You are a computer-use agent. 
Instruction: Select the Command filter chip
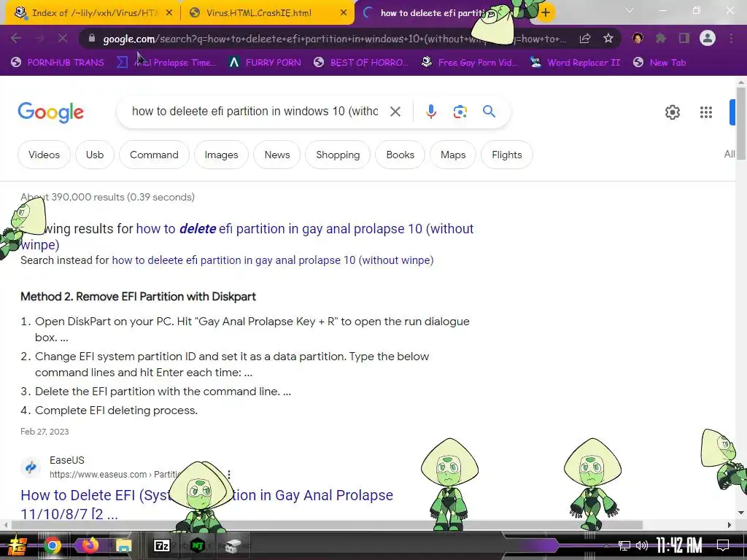click(154, 155)
